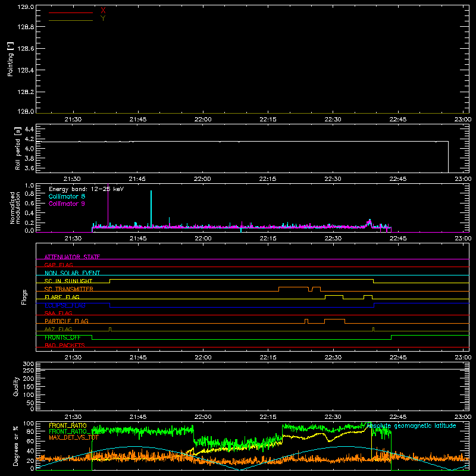Click the roll period drop near 22:57
476x476 pixels.
448,156
